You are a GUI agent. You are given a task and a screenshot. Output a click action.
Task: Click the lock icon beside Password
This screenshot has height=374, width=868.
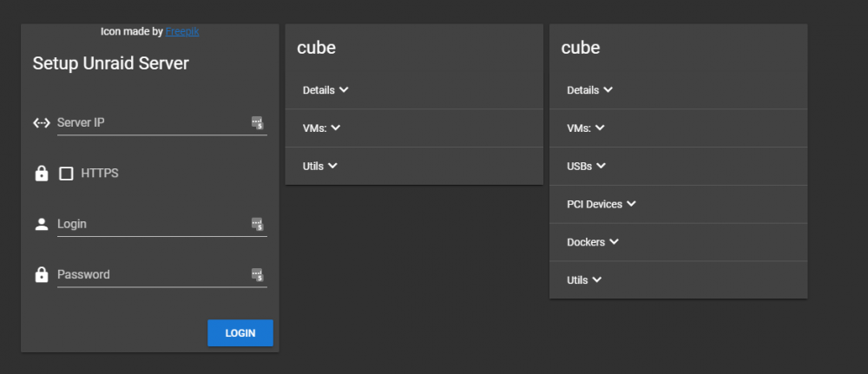coord(42,274)
